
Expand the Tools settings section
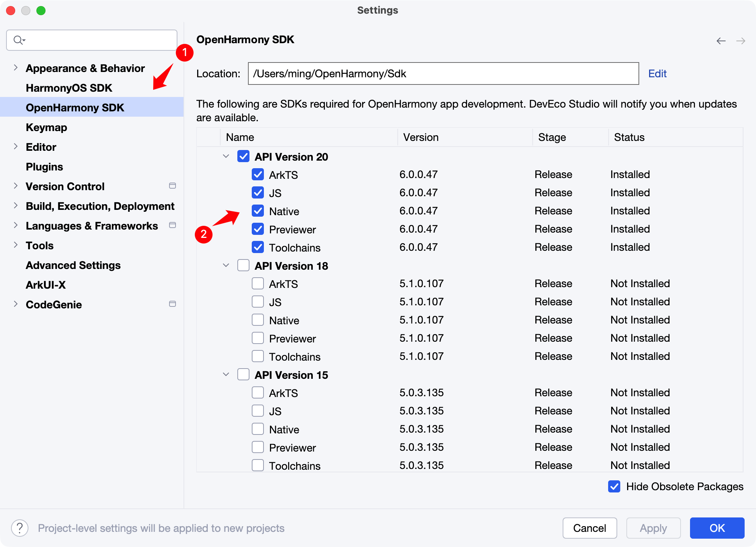[16, 245]
